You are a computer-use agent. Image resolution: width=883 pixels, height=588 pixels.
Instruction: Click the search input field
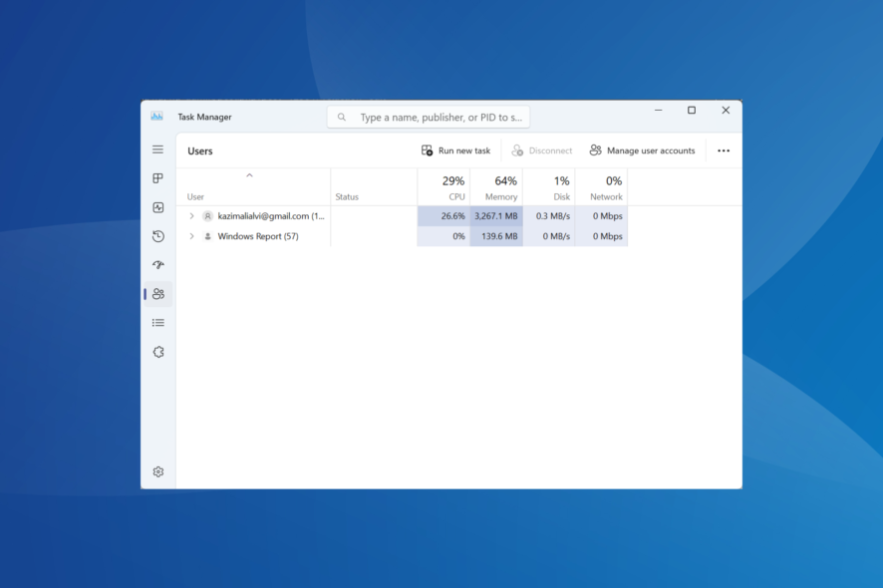click(429, 117)
